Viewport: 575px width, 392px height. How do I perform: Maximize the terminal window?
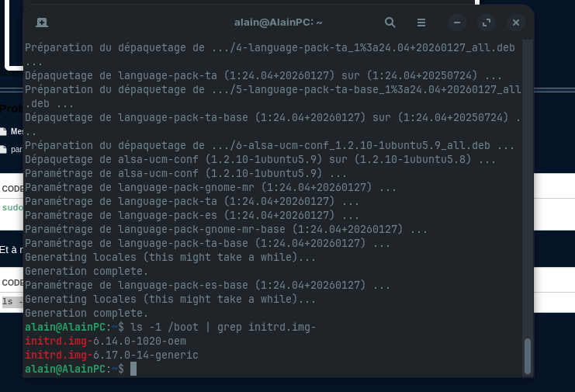coord(487,23)
